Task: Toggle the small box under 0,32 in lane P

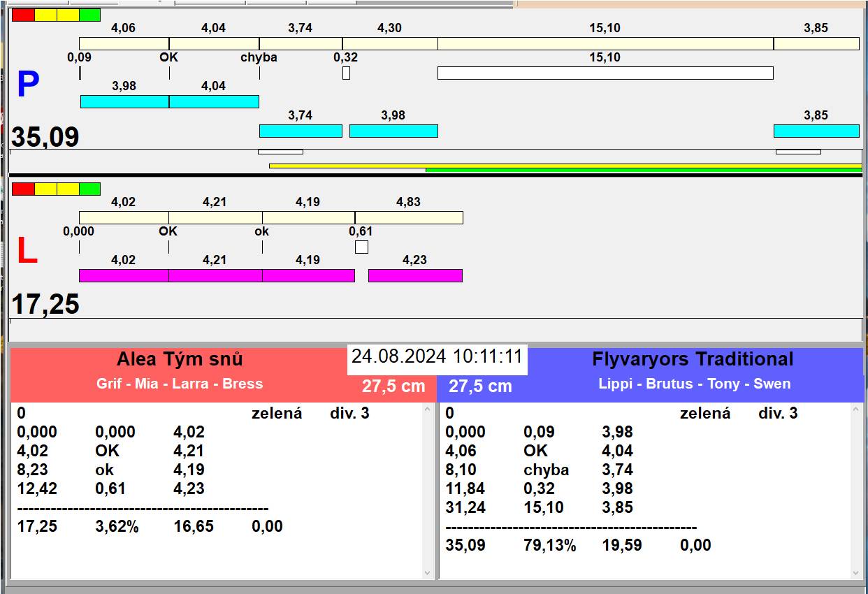Action: 346,73
